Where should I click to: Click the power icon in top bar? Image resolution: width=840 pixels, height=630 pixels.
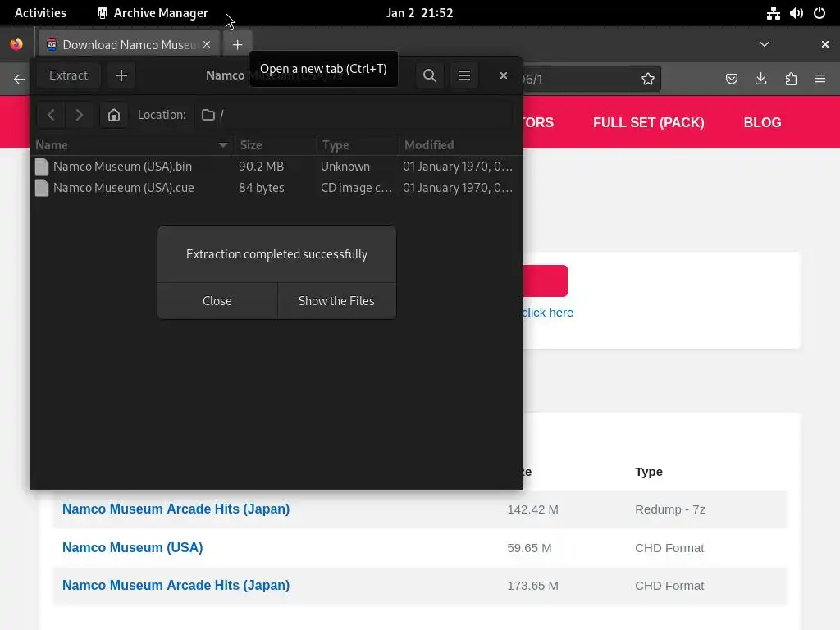pos(819,13)
